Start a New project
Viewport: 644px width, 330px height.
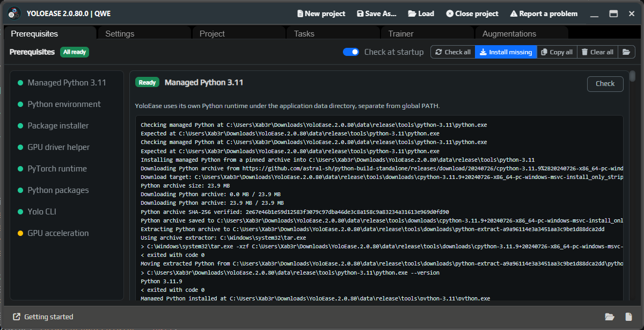(321, 13)
